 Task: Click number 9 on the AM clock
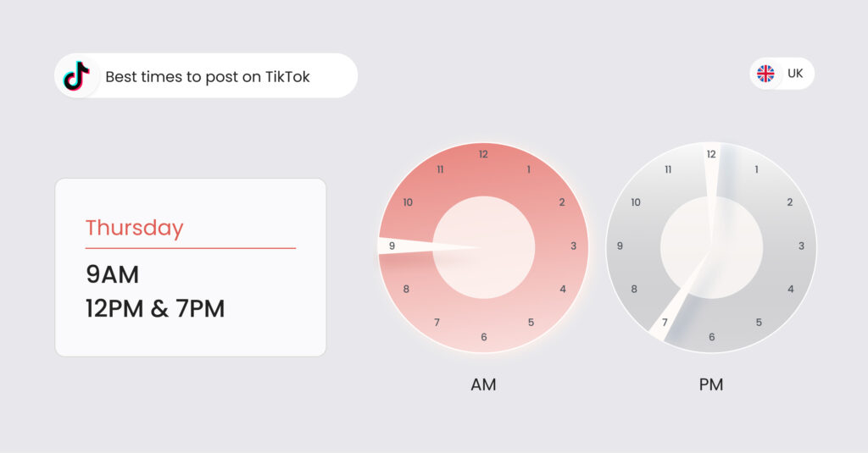392,246
